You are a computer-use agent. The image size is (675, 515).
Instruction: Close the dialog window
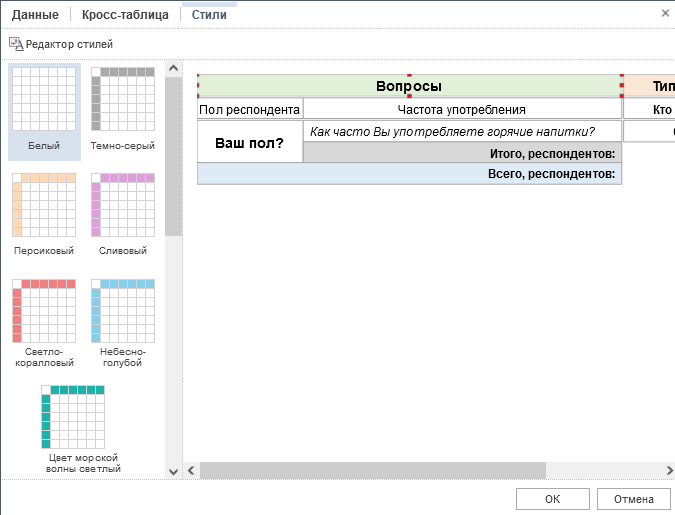pyautogui.click(x=665, y=13)
